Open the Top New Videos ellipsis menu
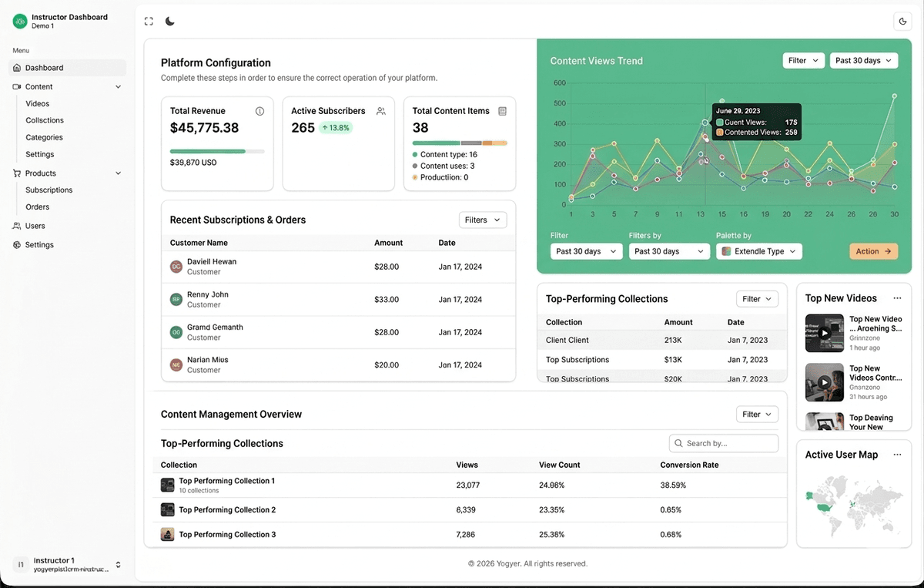924x588 pixels. click(x=897, y=297)
